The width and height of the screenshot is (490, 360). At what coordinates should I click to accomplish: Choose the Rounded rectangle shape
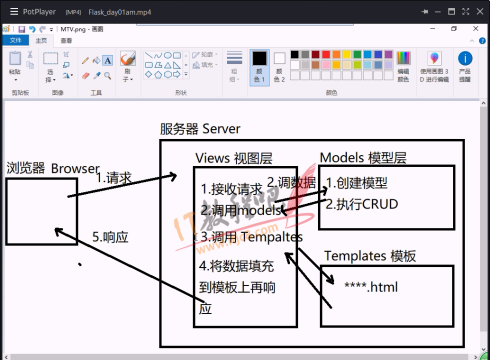point(149,65)
